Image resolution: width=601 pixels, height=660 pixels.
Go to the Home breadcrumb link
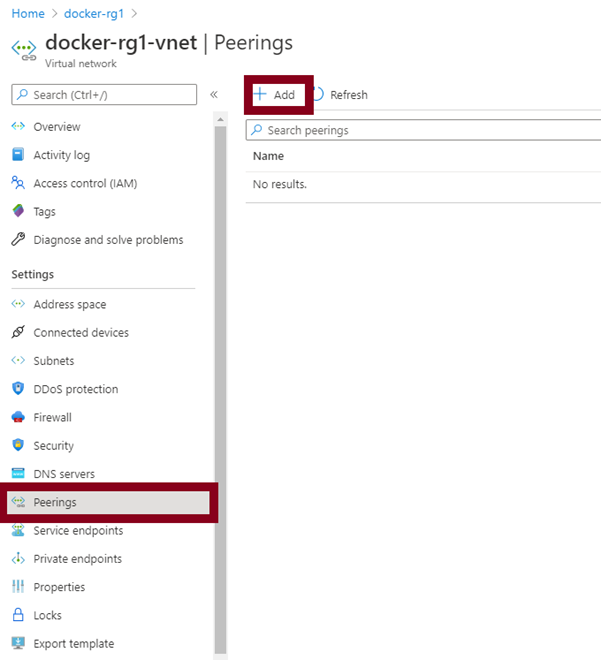click(x=28, y=13)
